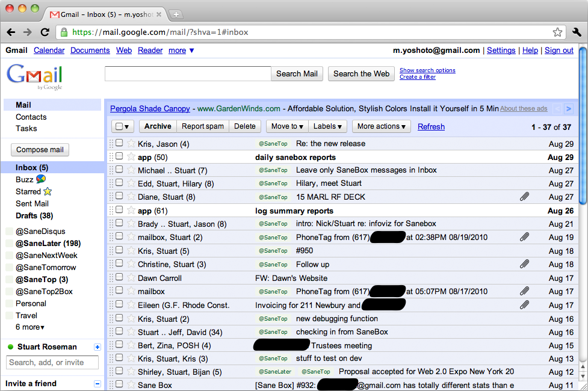Image resolution: width=588 pixels, height=391 pixels.
Task: Open Documents from the top bar
Action: point(90,51)
